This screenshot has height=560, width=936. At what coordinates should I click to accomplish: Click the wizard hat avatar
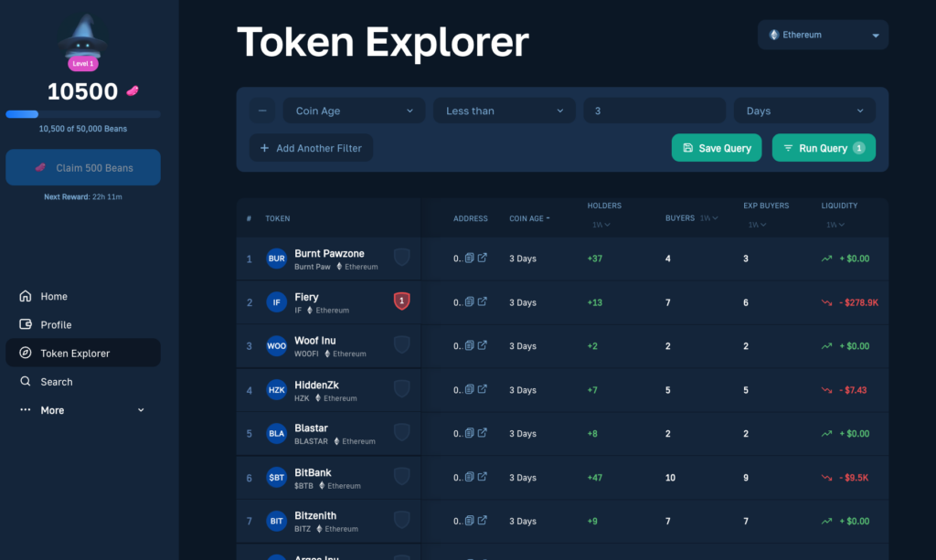[83, 37]
